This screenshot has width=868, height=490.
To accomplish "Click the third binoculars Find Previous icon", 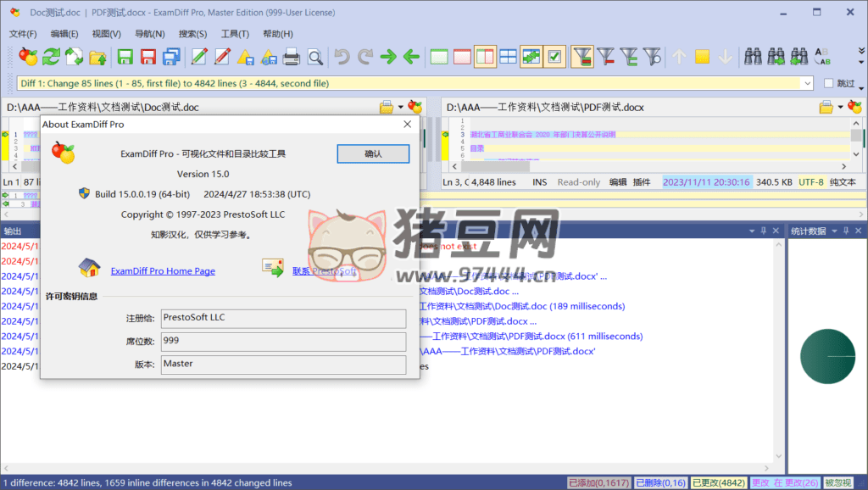I will coord(799,57).
